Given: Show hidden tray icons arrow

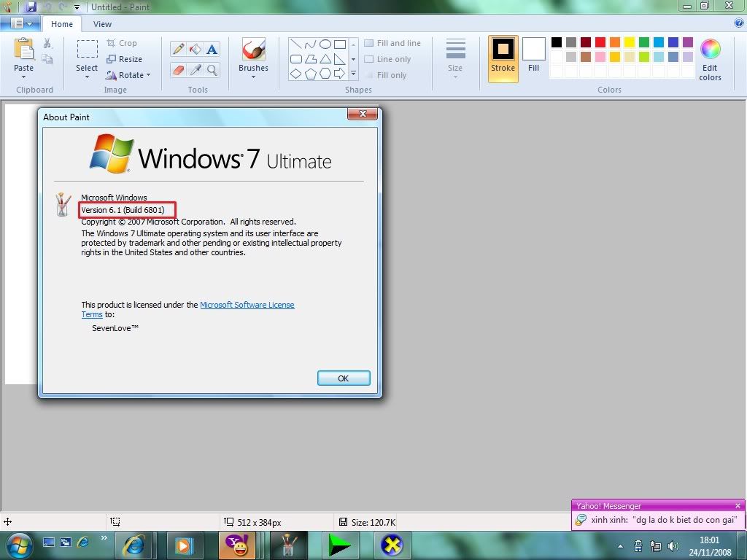Looking at the screenshot, I should pyautogui.click(x=620, y=546).
